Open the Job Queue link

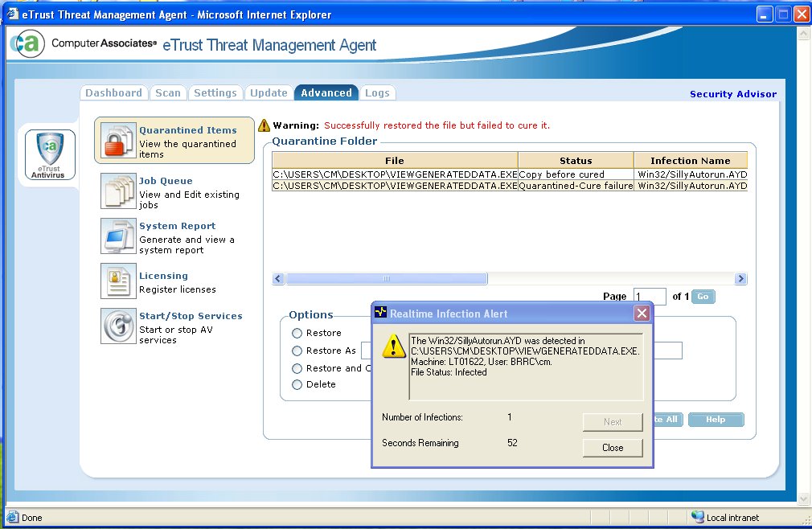[166, 181]
